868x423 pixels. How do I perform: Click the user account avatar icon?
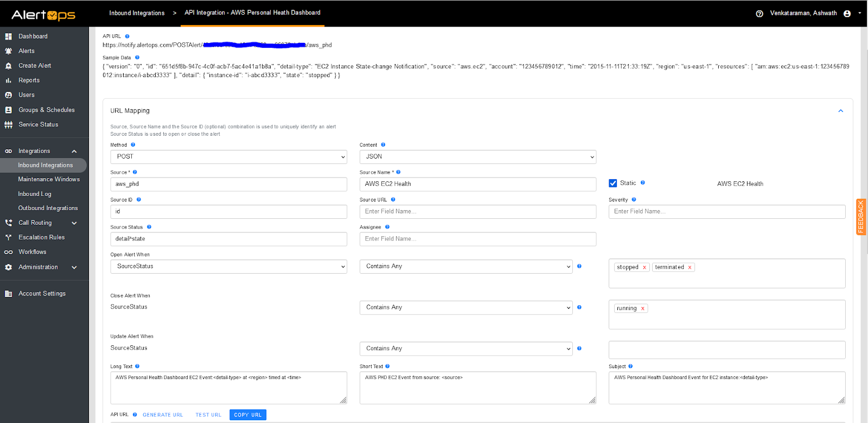click(x=847, y=14)
